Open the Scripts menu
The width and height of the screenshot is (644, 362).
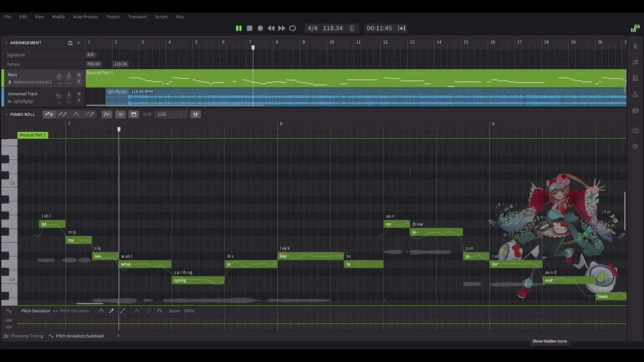(162, 17)
